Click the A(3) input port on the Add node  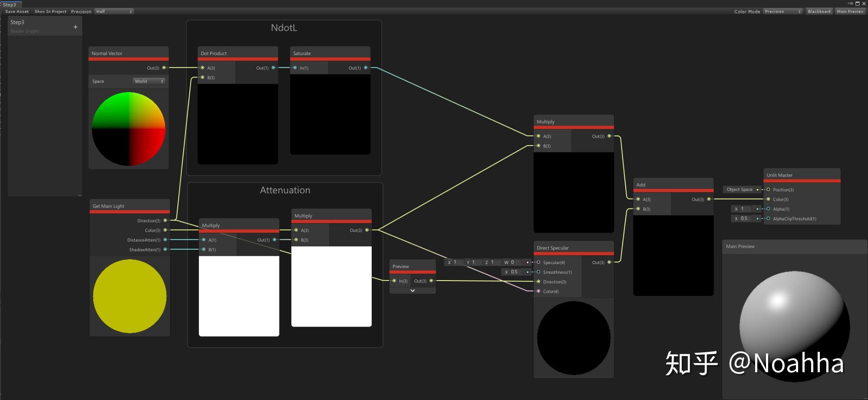click(639, 199)
